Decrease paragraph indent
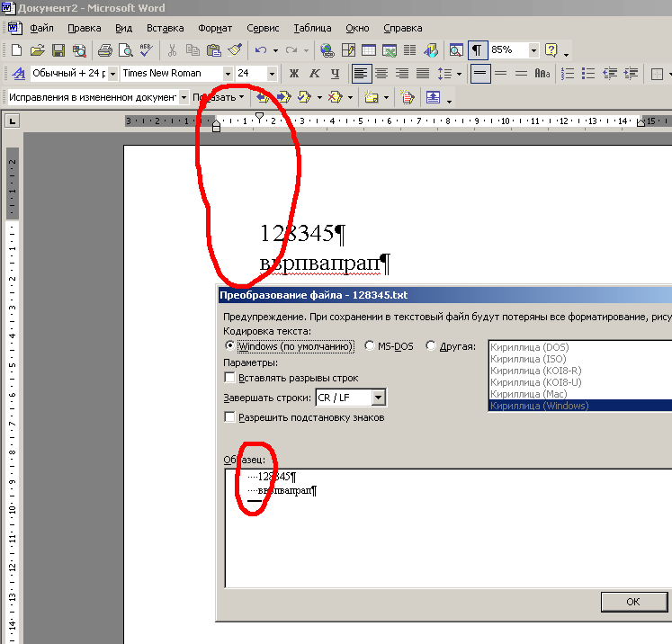 609,73
